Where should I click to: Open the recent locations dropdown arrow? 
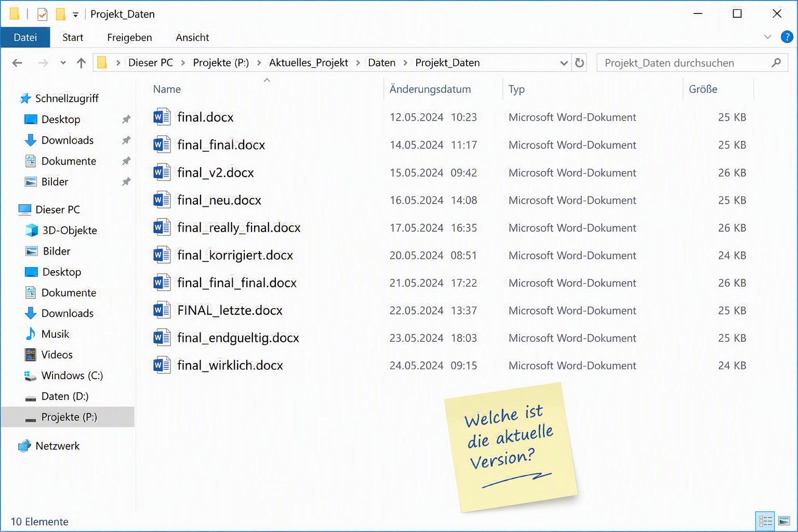coord(63,63)
